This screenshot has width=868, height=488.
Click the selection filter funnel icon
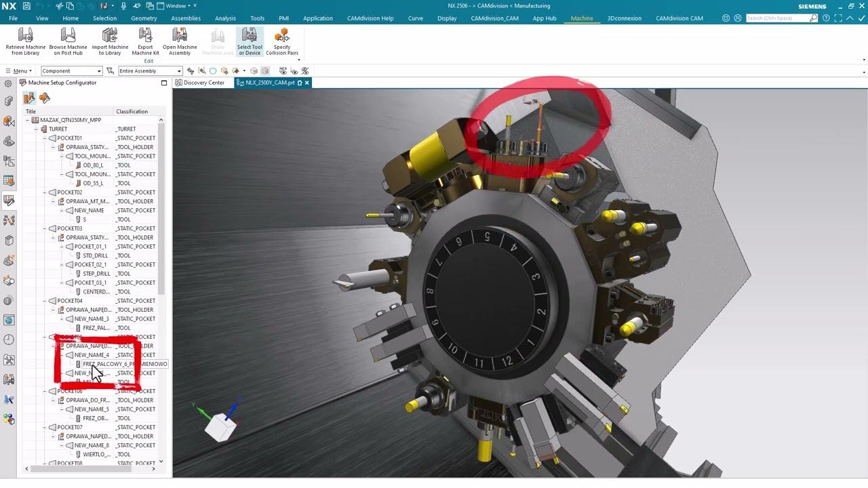click(x=110, y=71)
